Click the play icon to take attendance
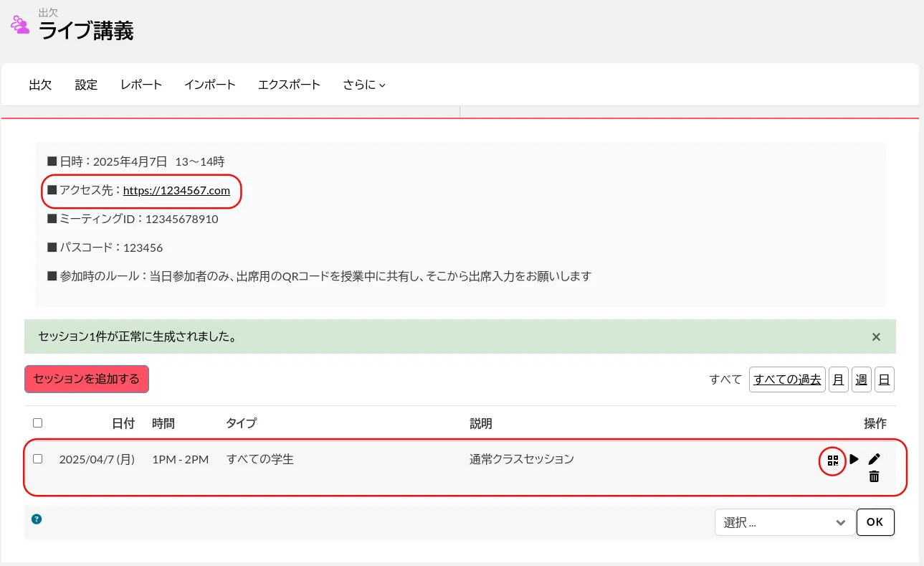The width and height of the screenshot is (924, 566). [x=854, y=459]
